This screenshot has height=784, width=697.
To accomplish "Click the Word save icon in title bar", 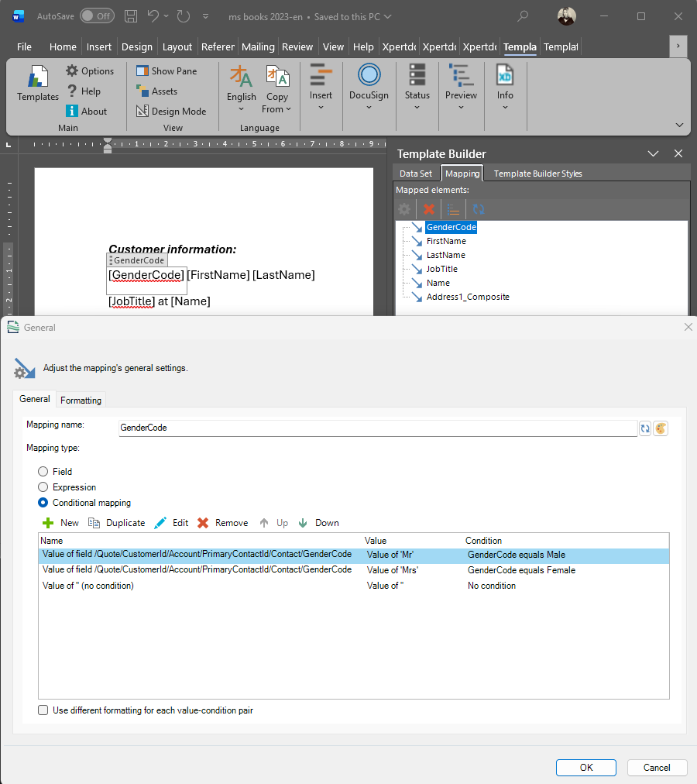I will pos(131,16).
